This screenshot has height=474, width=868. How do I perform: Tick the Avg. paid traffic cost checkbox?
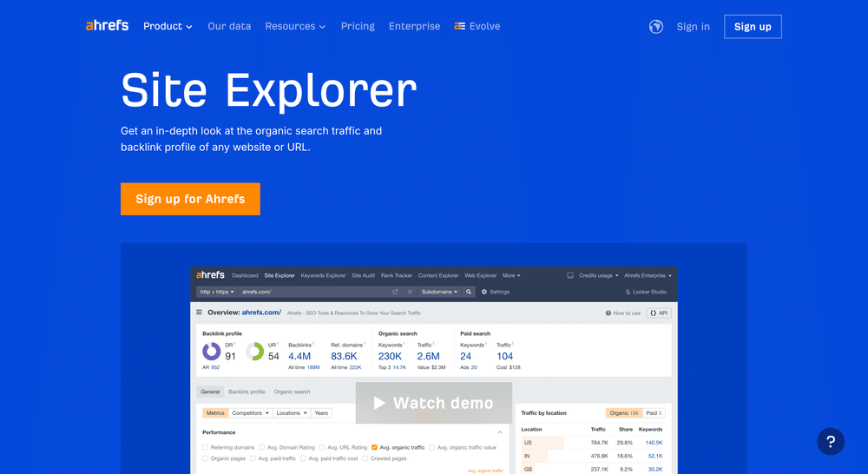[x=303, y=458]
